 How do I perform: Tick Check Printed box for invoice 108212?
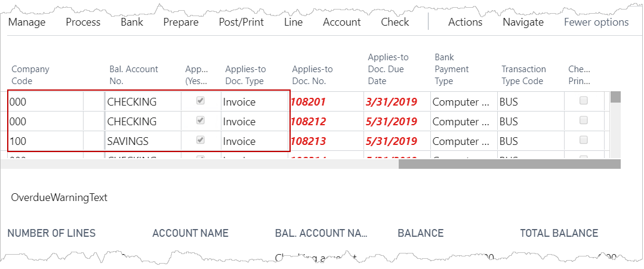584,120
